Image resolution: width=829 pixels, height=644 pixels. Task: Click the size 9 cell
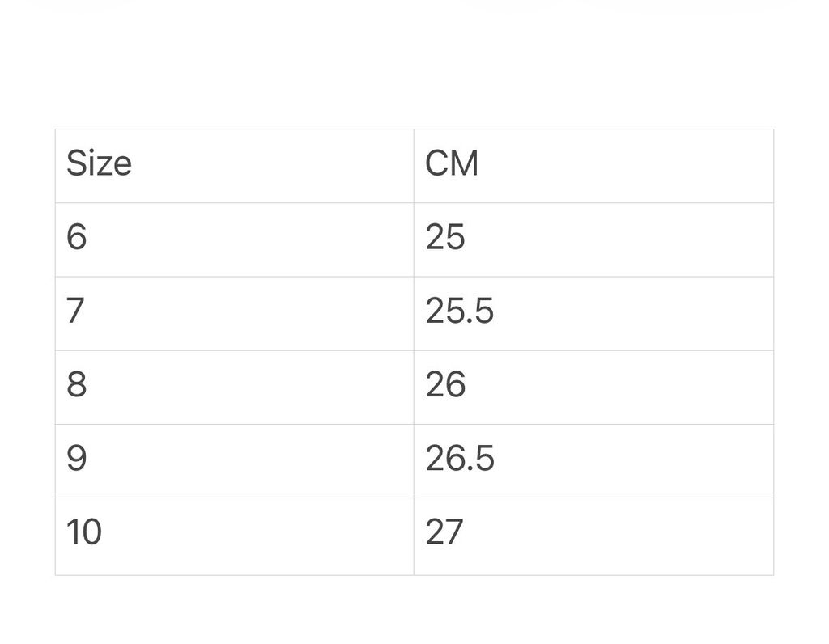click(x=234, y=460)
